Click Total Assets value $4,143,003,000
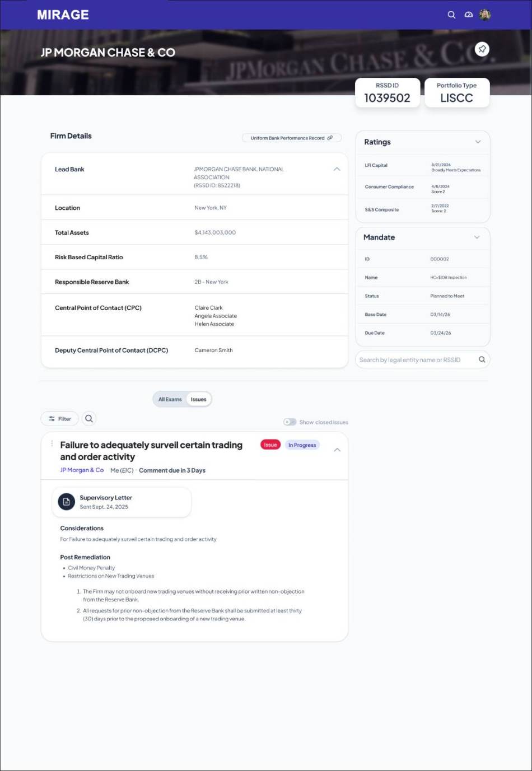Viewport: 532px width, 771px height. point(215,232)
